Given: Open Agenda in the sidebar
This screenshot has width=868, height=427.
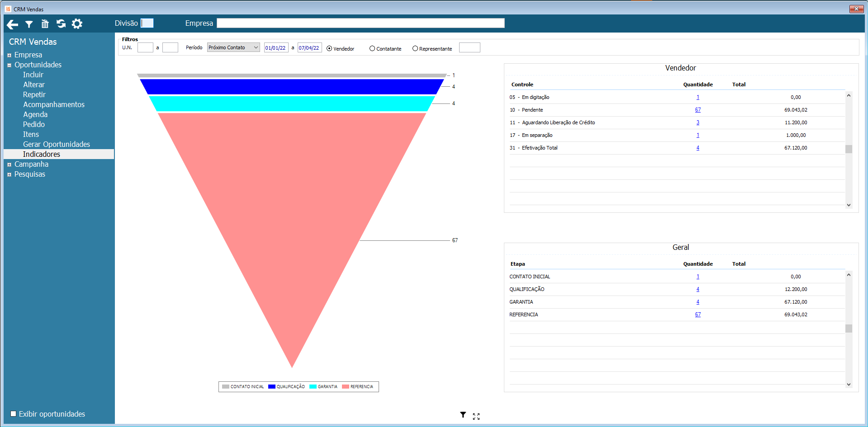Looking at the screenshot, I should point(35,114).
